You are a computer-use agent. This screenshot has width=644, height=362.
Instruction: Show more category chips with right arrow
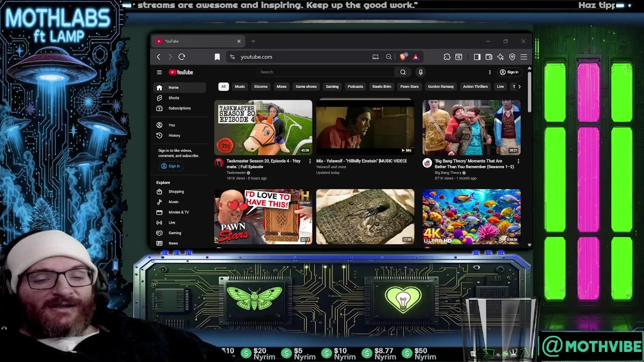coord(519,86)
